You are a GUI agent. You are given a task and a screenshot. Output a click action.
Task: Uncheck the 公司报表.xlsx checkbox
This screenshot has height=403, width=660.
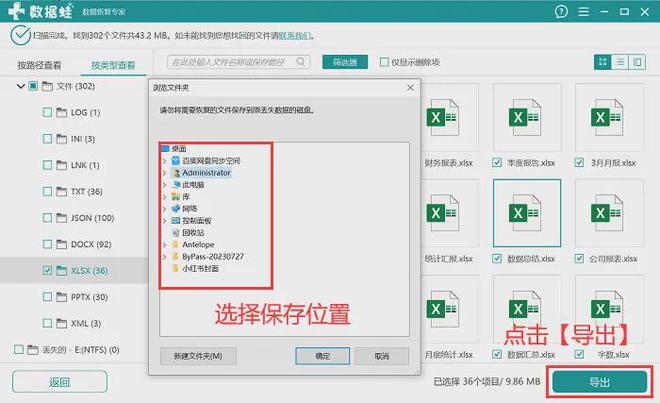point(579,258)
